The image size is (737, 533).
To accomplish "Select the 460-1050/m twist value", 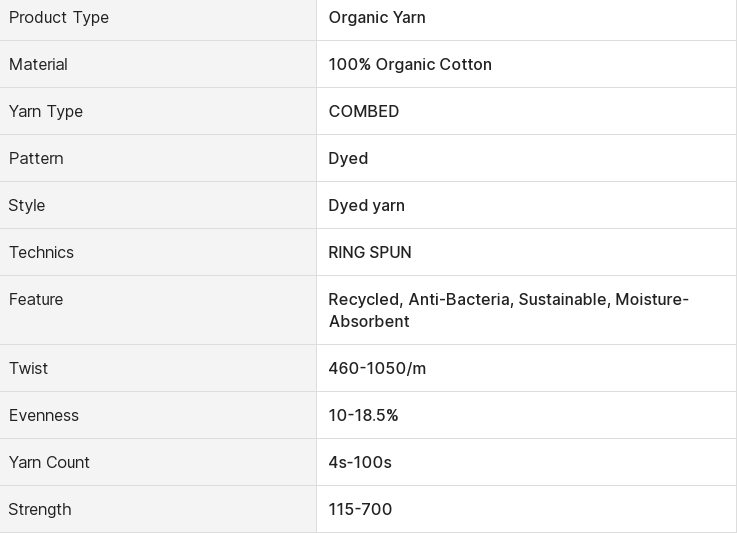I will (x=377, y=368).
